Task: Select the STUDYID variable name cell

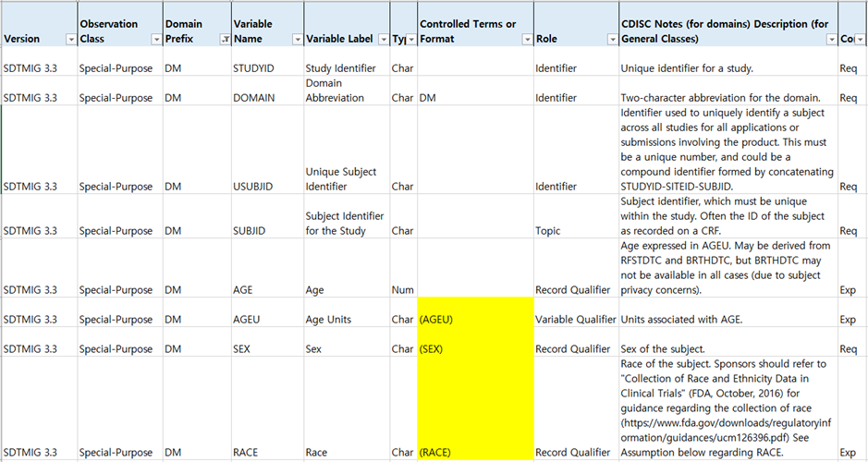Action: coord(265,68)
